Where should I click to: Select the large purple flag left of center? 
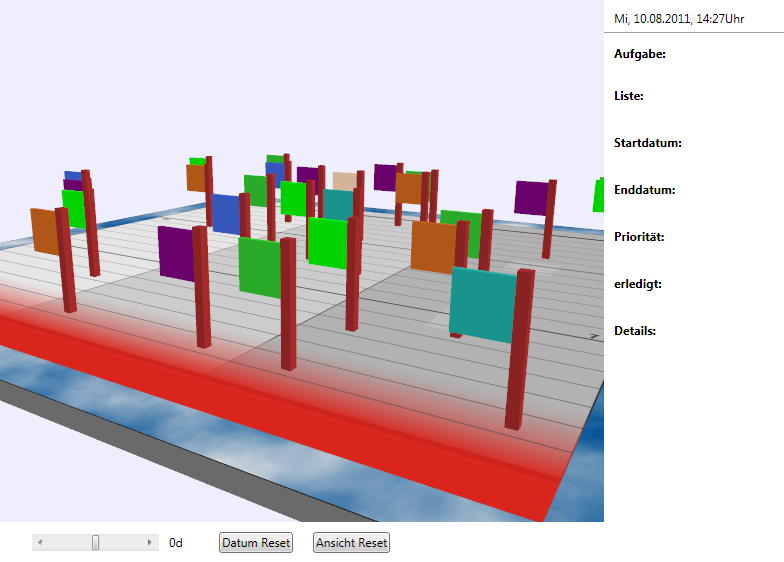pos(175,253)
